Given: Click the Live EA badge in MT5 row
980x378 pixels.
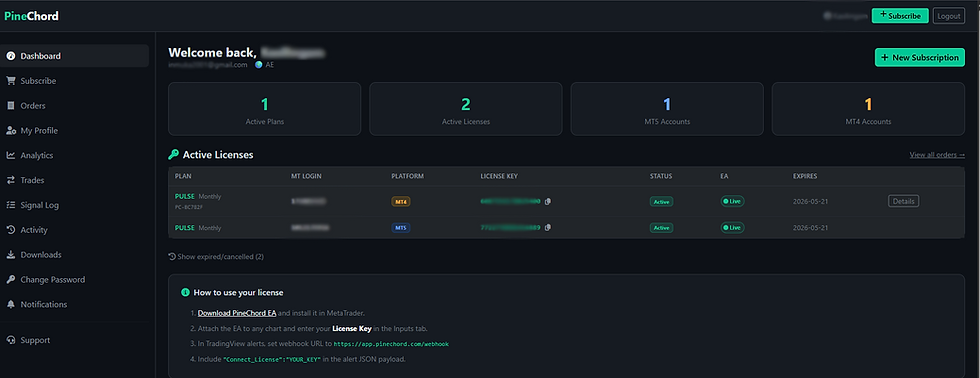Looking at the screenshot, I should [x=732, y=227].
